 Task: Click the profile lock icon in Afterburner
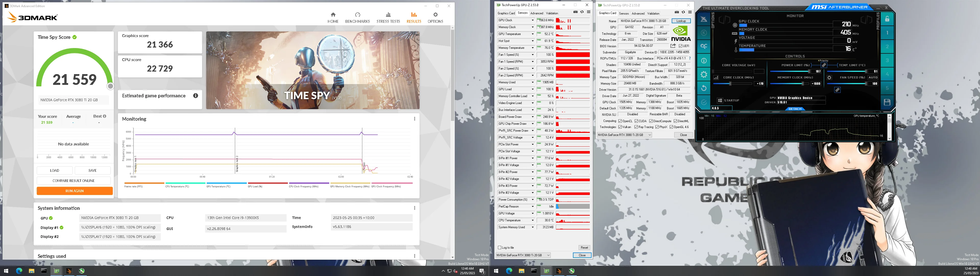point(887,19)
